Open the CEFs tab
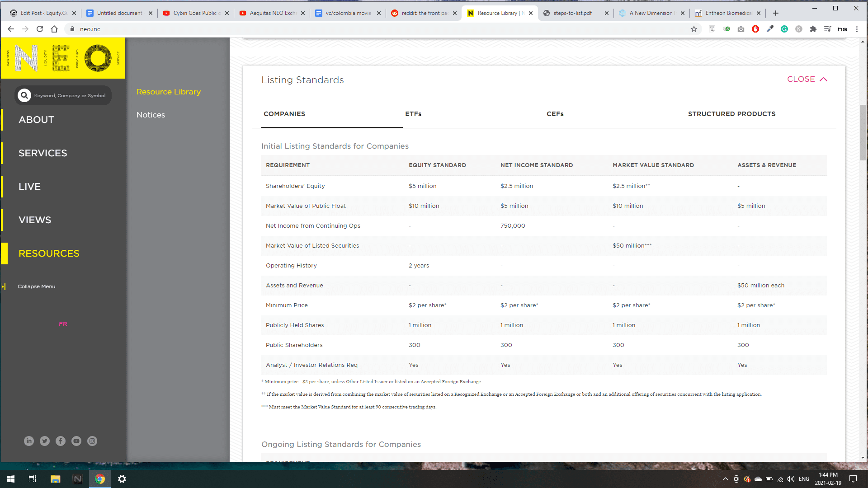868x488 pixels. tap(555, 114)
